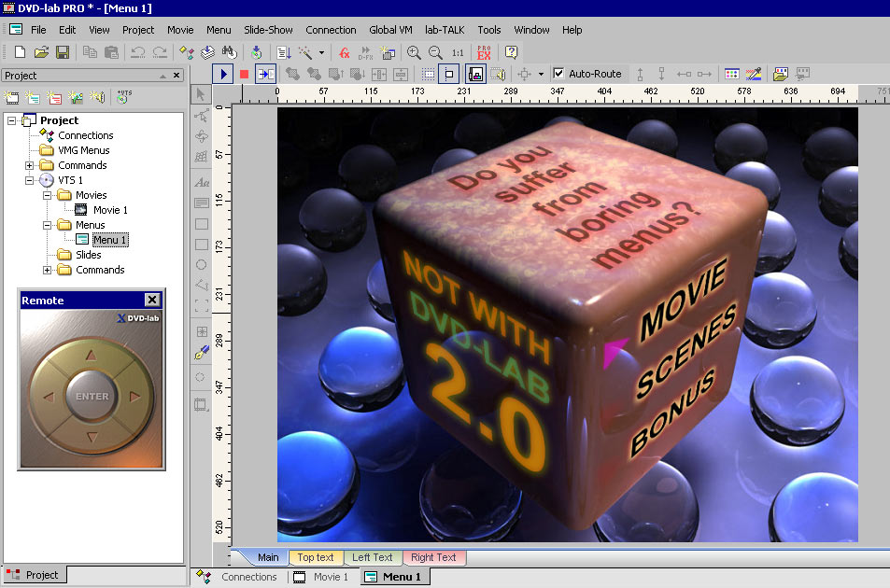Click the add VTS disc icon
Image resolution: width=890 pixels, height=588 pixels.
point(123,97)
